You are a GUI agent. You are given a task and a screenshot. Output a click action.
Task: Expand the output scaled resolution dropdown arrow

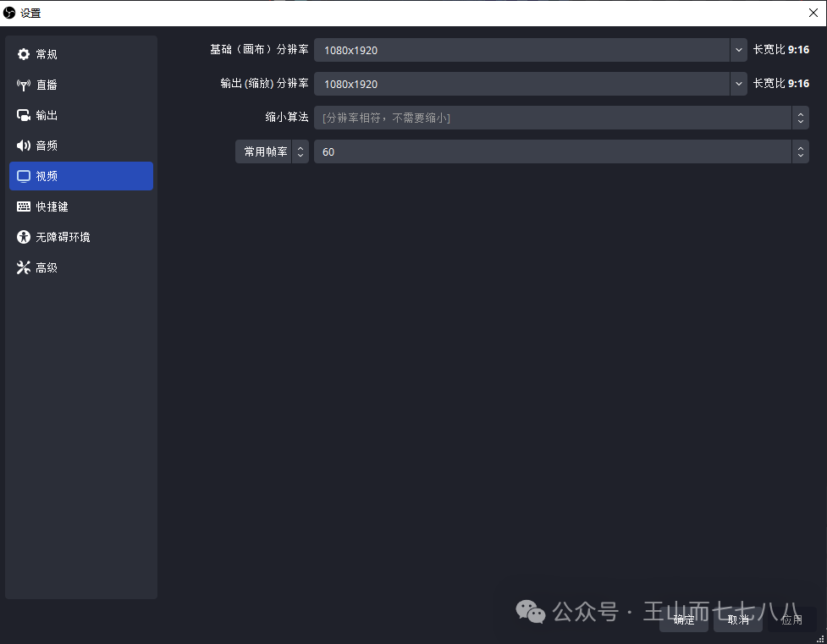(738, 84)
